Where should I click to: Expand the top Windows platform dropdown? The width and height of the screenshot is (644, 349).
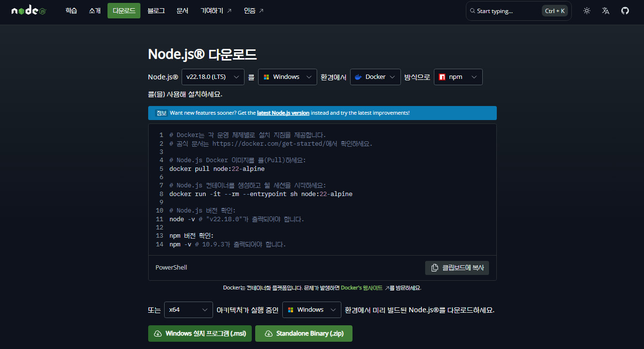[288, 77]
